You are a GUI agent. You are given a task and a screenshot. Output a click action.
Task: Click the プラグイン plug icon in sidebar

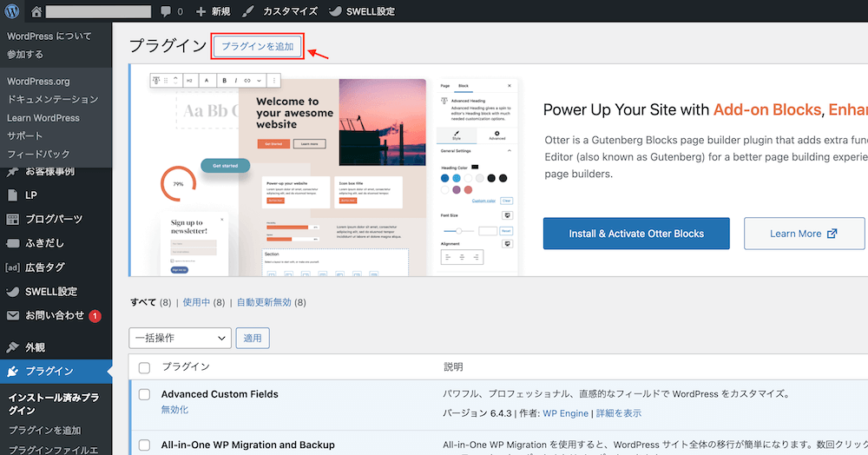12,372
